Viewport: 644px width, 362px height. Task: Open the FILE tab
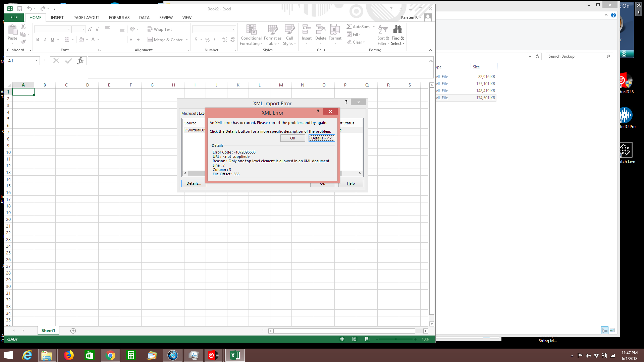[14, 17]
